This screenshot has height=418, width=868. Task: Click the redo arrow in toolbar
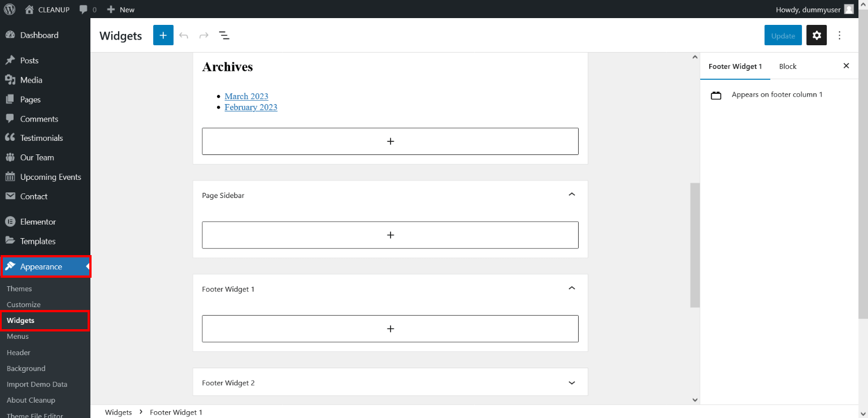pyautogui.click(x=204, y=36)
